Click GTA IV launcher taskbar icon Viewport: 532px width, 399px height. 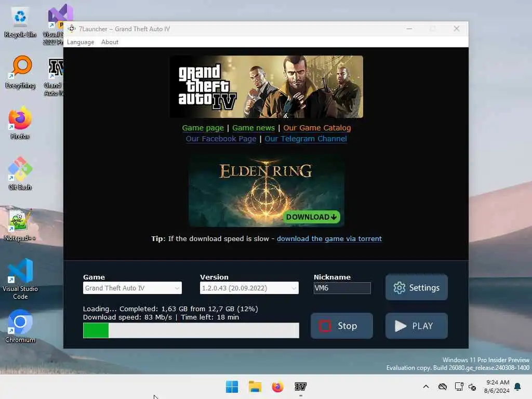click(301, 387)
